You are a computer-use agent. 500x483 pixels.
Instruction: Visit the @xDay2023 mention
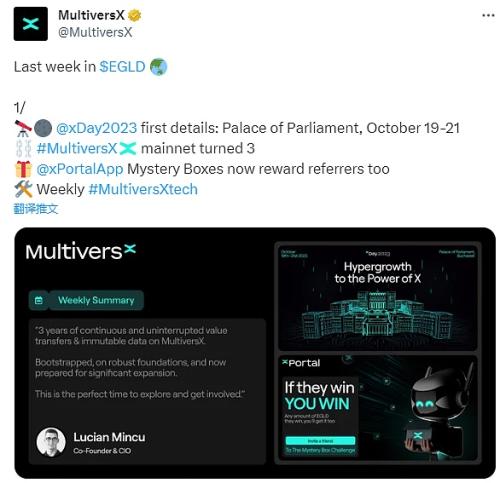point(96,128)
